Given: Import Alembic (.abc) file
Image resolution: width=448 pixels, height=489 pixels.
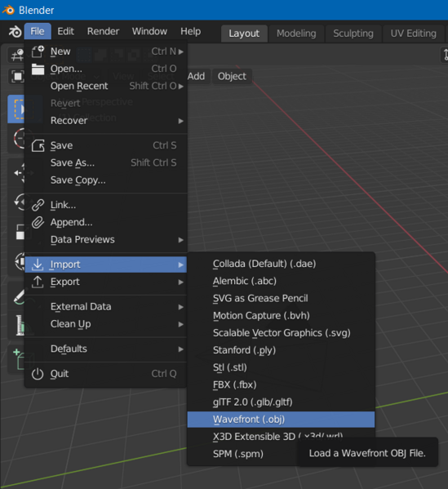Looking at the screenshot, I should click(281, 282).
